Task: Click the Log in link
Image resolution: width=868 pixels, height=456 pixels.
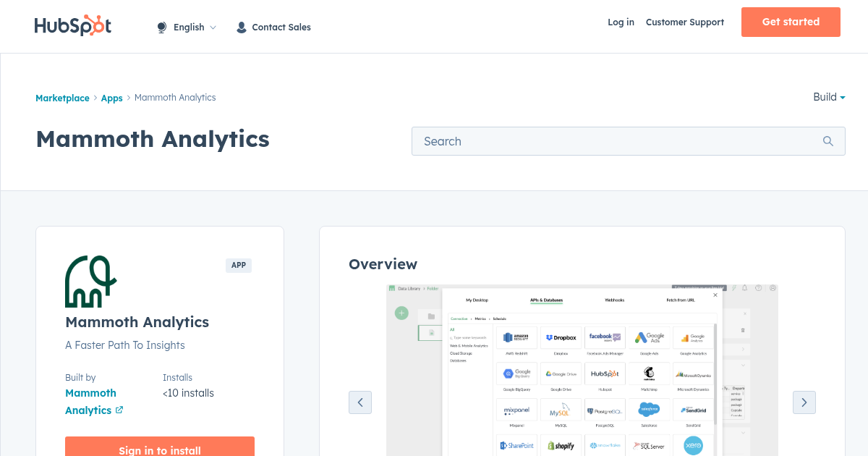Action: (621, 22)
